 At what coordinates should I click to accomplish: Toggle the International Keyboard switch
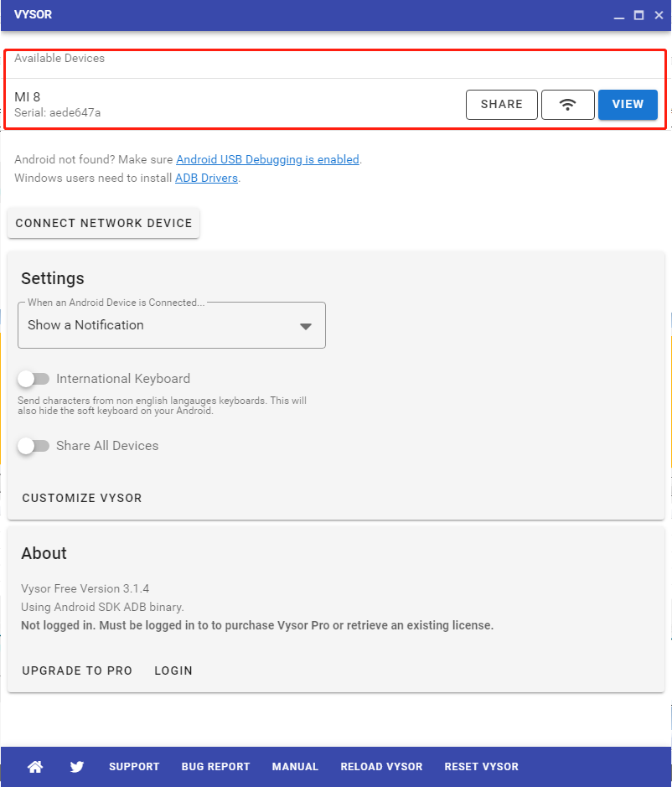point(34,379)
